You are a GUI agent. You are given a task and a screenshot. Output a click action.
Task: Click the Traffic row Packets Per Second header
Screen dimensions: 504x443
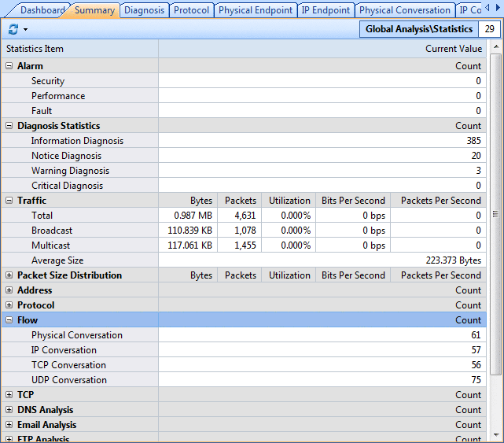[x=439, y=201]
